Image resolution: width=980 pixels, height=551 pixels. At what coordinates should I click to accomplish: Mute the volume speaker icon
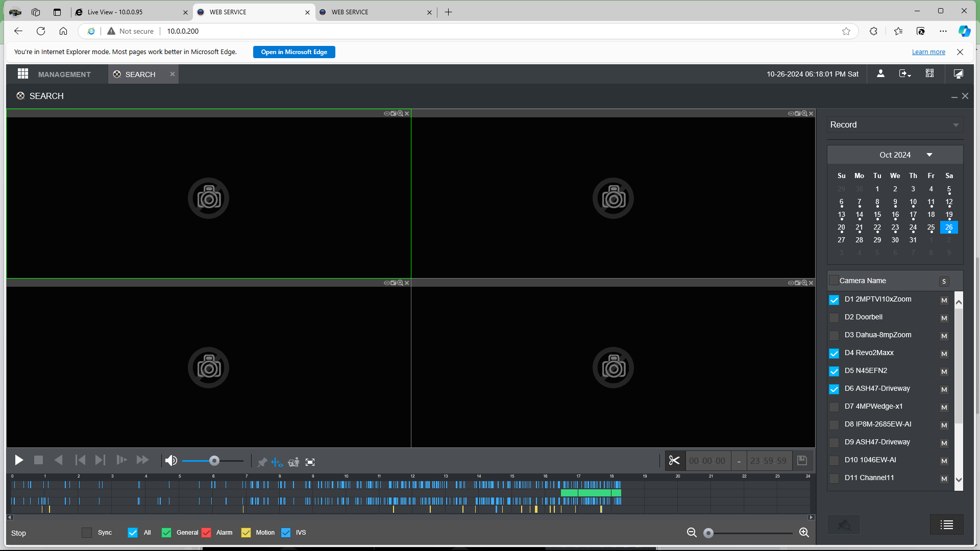(x=171, y=461)
